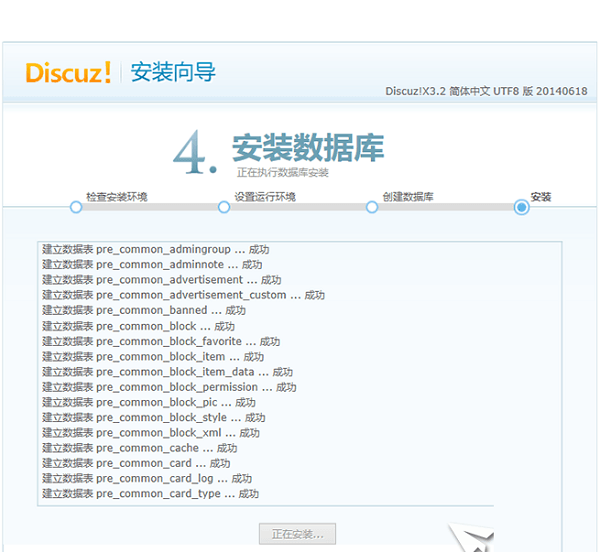Select the 创建数据库 step circle
This screenshot has height=552, width=600.
pos(372,207)
